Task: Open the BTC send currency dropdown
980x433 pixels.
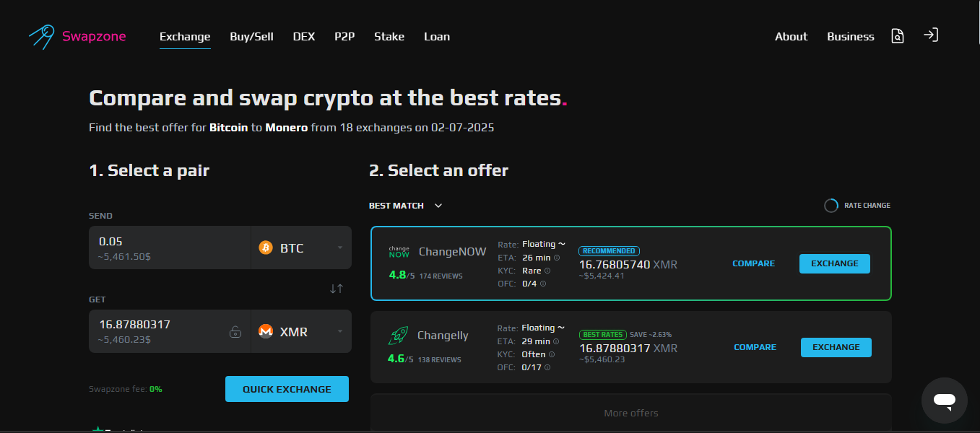Action: (x=301, y=248)
